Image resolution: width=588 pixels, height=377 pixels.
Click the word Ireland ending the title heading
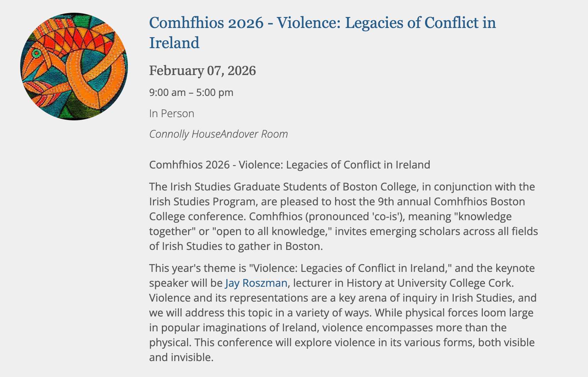click(x=174, y=43)
